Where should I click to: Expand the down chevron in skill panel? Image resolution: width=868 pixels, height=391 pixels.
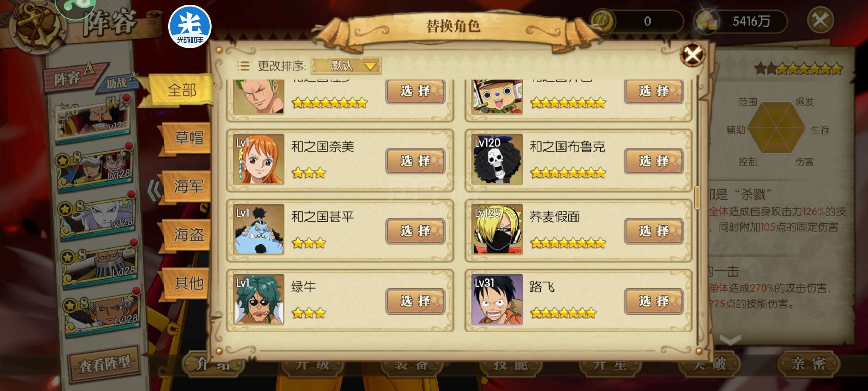pyautogui.click(x=730, y=340)
